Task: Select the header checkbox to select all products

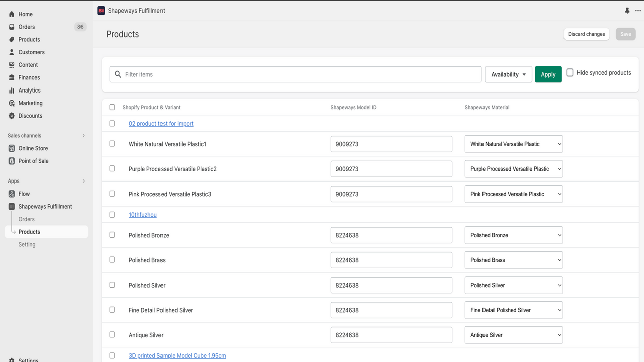Action: pyautogui.click(x=112, y=107)
